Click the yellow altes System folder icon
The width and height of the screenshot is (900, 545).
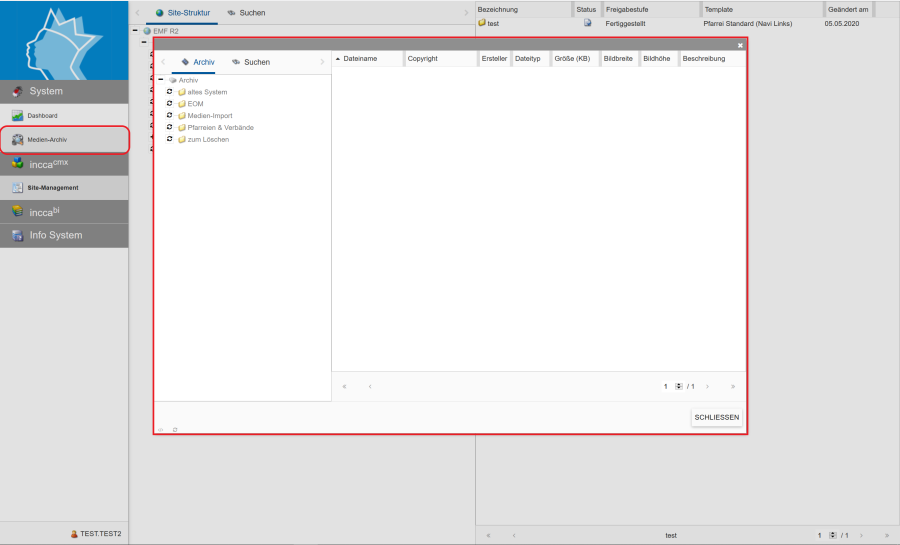[182, 92]
